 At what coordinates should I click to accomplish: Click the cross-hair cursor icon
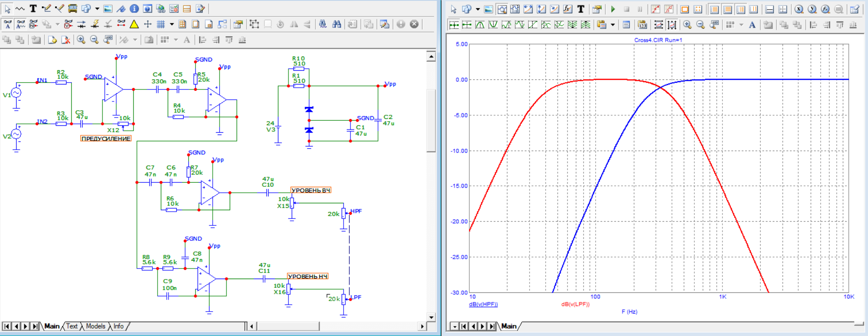(147, 24)
